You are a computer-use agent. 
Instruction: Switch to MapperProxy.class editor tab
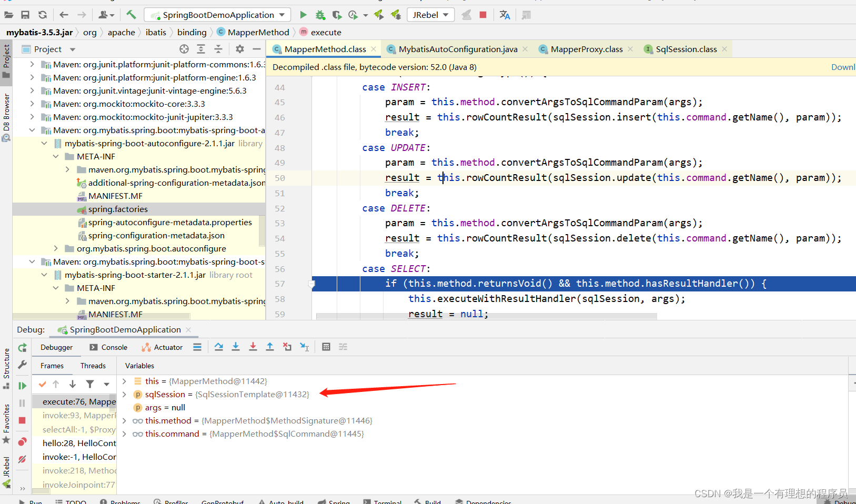tap(587, 49)
